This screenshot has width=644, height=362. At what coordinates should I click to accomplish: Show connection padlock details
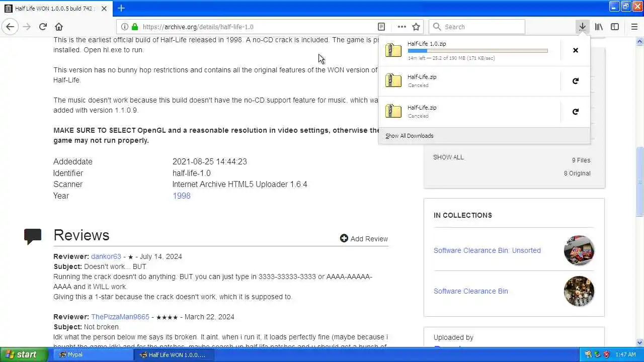pyautogui.click(x=135, y=27)
